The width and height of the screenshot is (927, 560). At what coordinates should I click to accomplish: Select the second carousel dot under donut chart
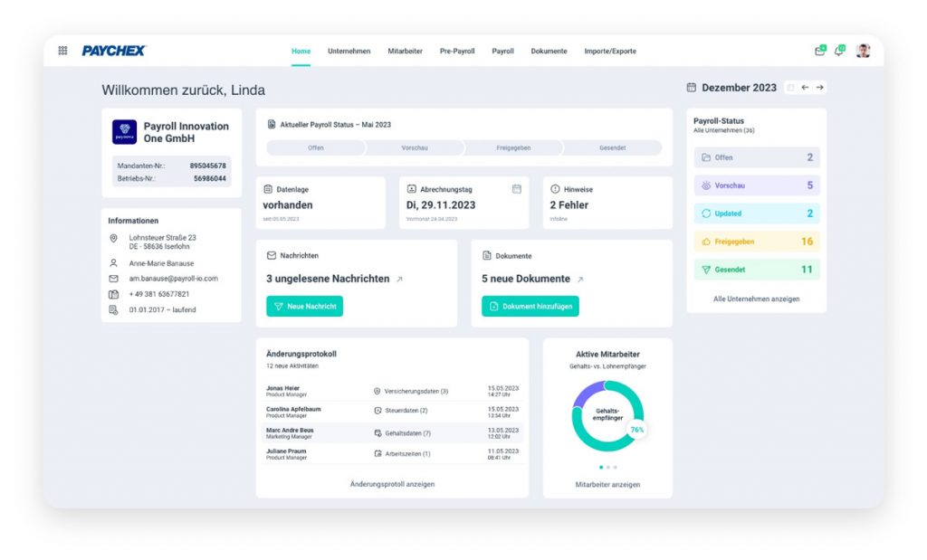coord(607,468)
